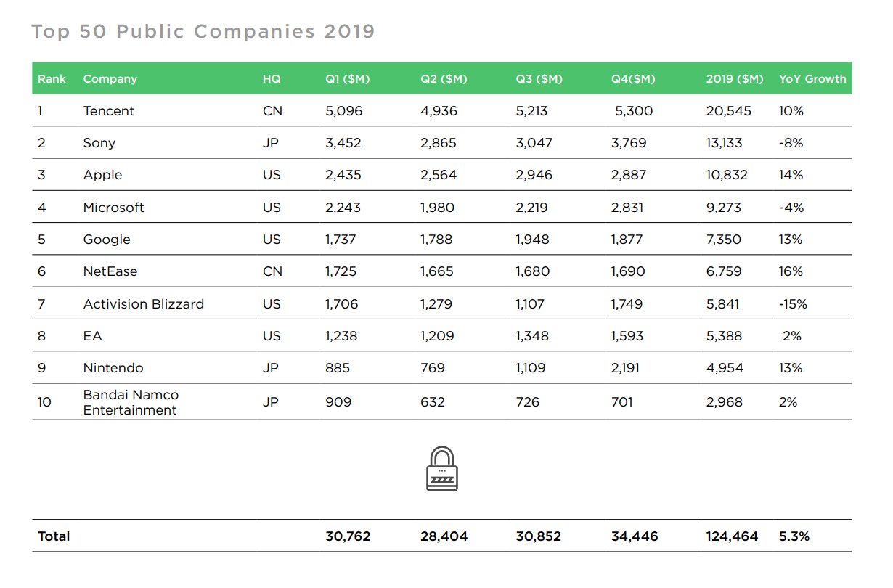Click the 2019 grand total 124,464
The width and height of the screenshot is (893, 588).
click(732, 536)
